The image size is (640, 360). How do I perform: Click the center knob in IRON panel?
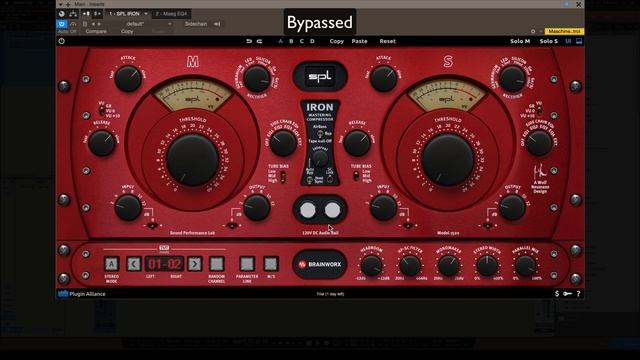320,159
